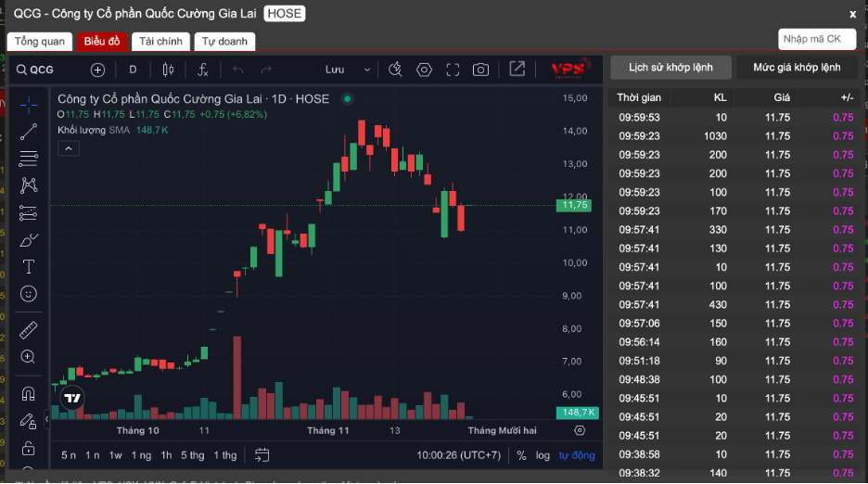
Task: Change the D time interval
Action: pyautogui.click(x=133, y=70)
